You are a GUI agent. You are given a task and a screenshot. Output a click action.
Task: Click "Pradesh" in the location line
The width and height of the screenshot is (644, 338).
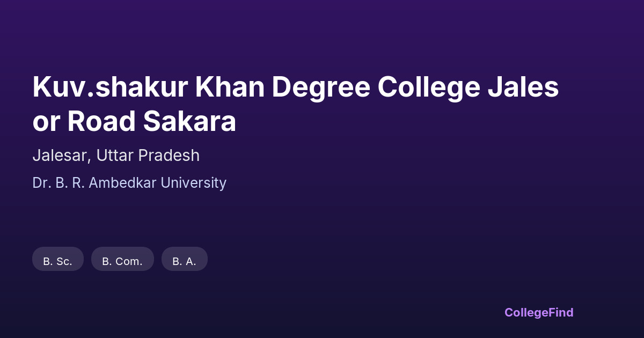tap(169, 156)
